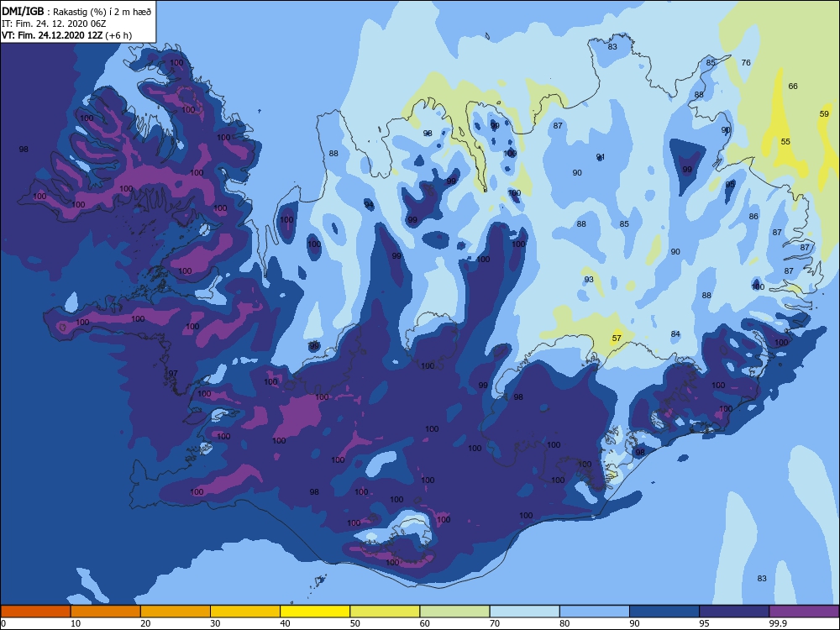Click the humidity value 94 on the map
This screenshot has width=840, height=630.
click(369, 204)
